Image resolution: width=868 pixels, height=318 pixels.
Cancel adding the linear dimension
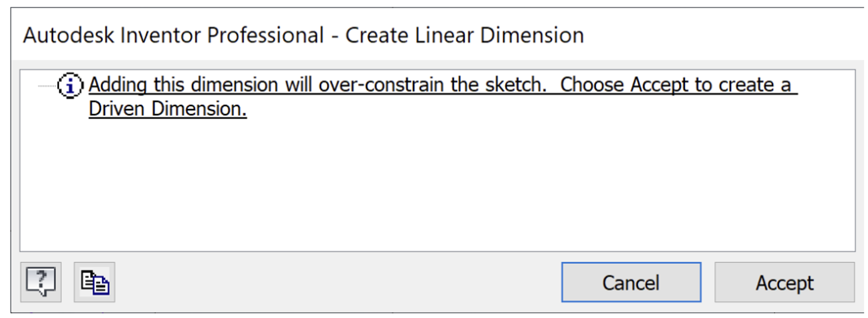click(x=631, y=283)
